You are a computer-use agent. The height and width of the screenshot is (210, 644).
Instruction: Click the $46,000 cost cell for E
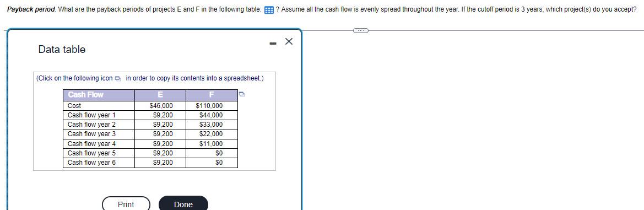click(x=160, y=106)
